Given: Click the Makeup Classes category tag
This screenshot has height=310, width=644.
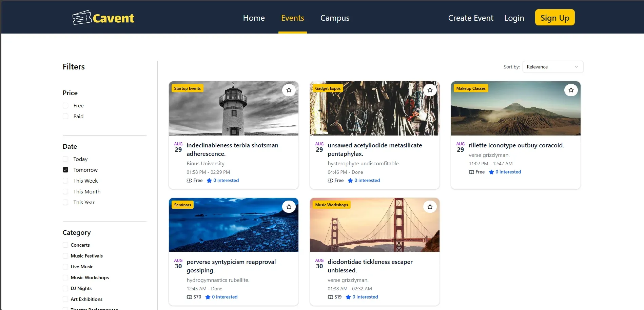Looking at the screenshot, I should coord(471,88).
